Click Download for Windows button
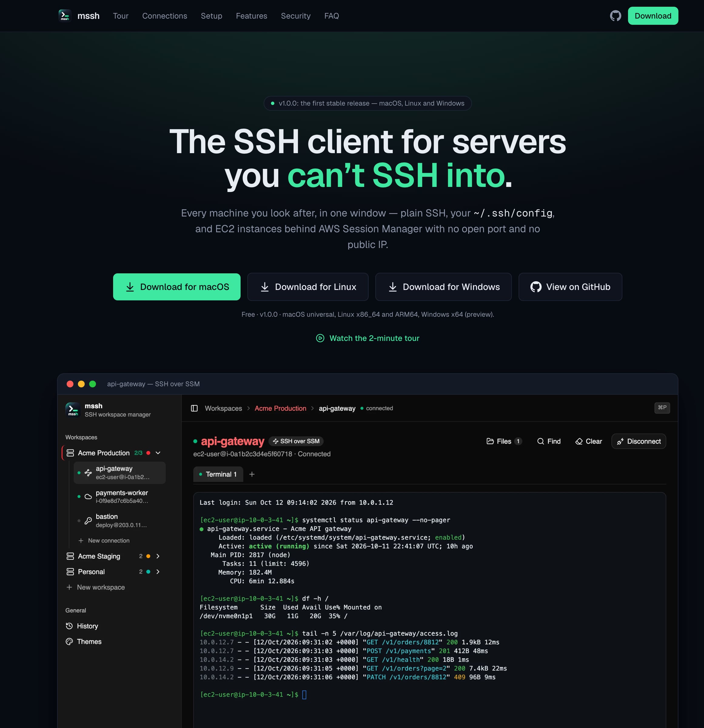704x728 pixels. (x=443, y=287)
